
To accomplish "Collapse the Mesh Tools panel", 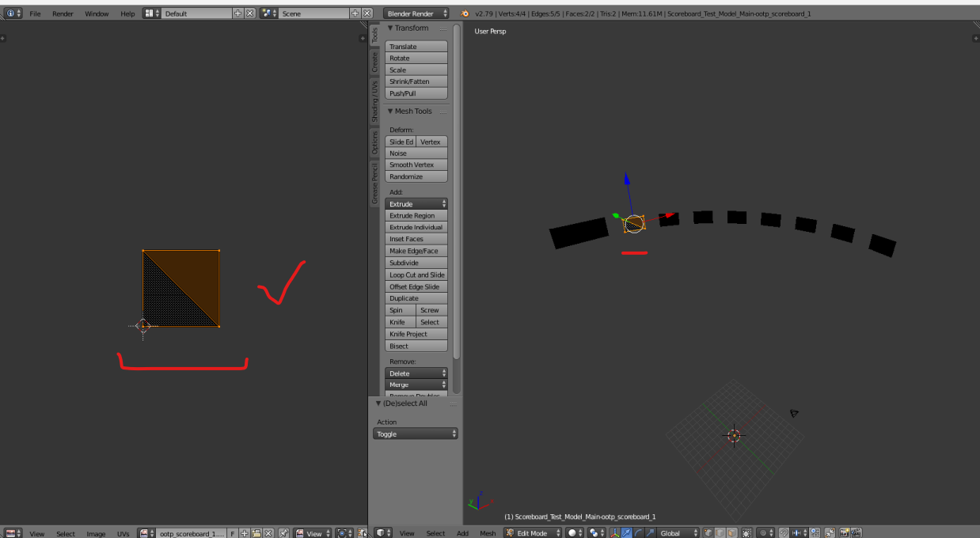I will click(x=390, y=112).
